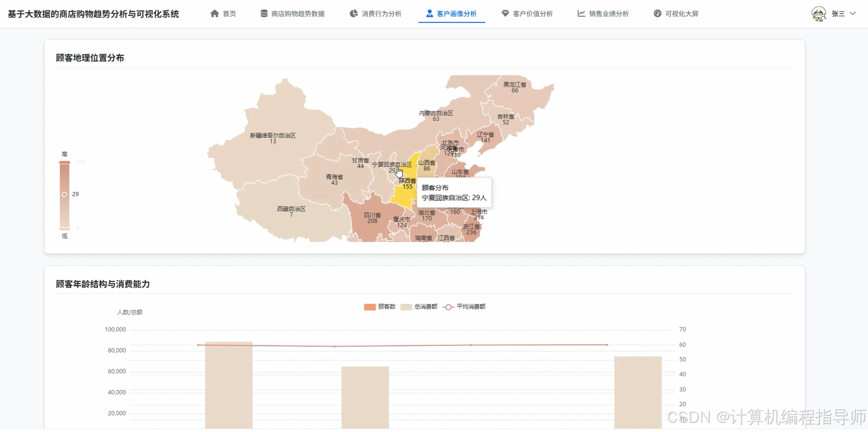Click the last data point on 平均消费额 line
The width and height of the screenshot is (868, 432).
pyautogui.click(x=607, y=345)
